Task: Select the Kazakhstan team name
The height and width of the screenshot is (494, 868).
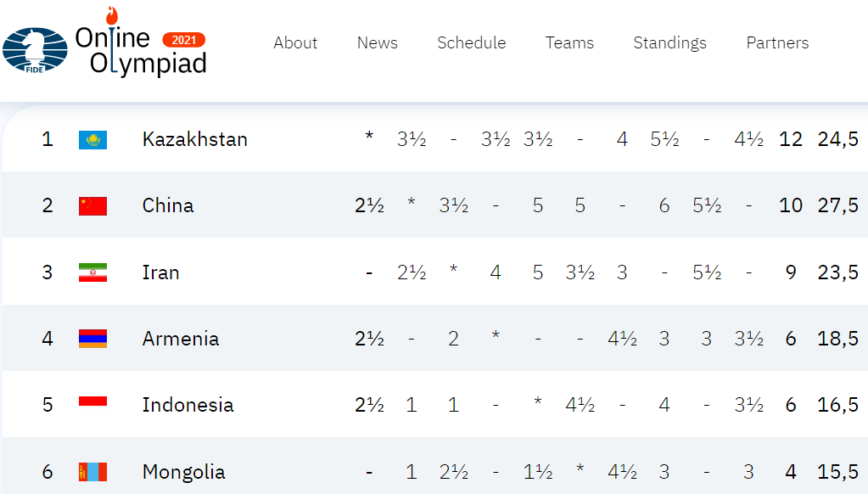Action: coord(195,139)
